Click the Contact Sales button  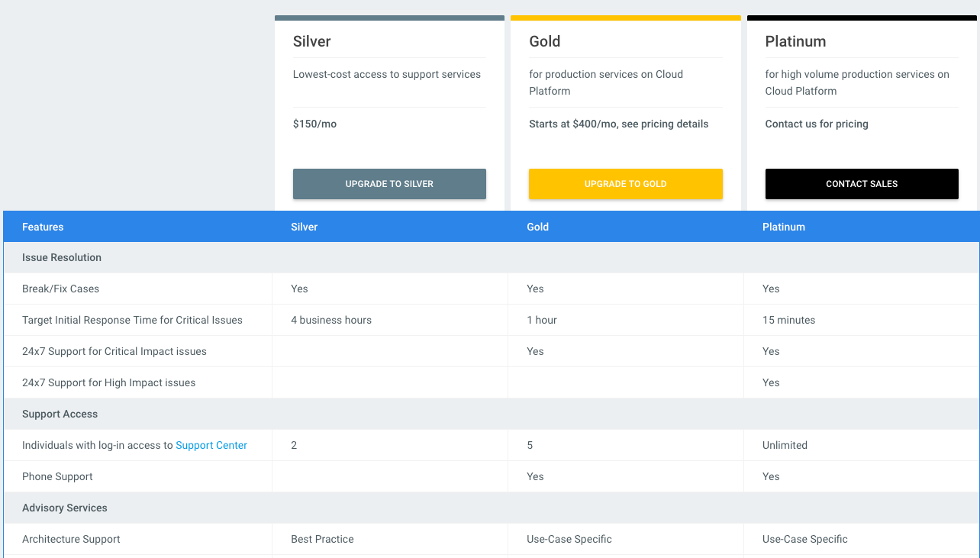pyautogui.click(x=862, y=184)
